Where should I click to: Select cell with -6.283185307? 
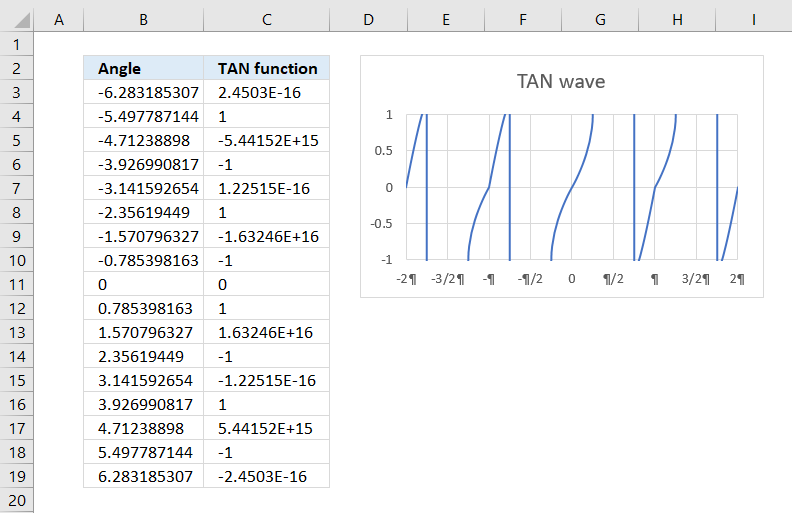click(x=143, y=92)
